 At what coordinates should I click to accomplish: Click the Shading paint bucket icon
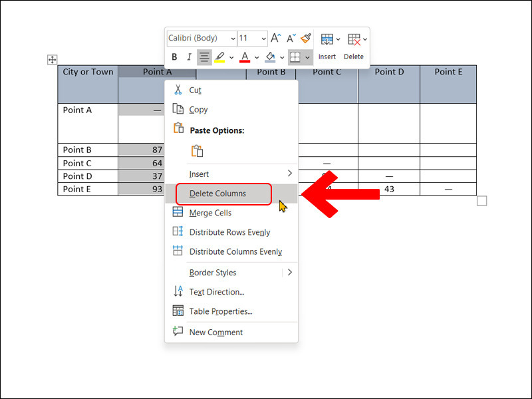point(270,57)
